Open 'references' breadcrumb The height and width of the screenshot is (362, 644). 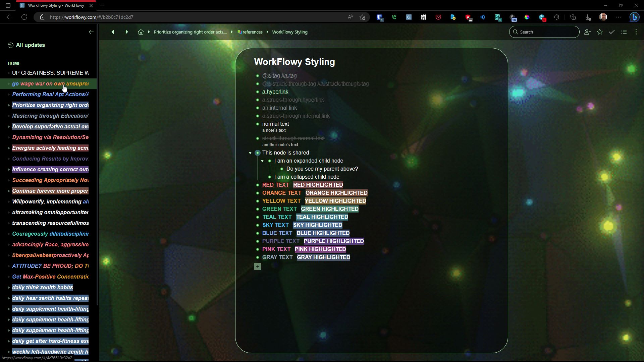[x=250, y=32]
